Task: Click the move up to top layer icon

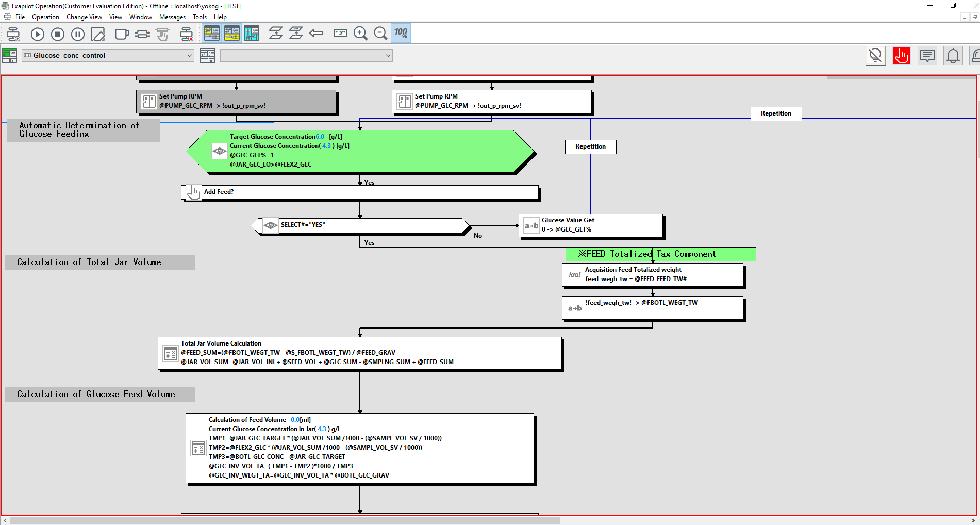Action: pyautogui.click(x=296, y=34)
